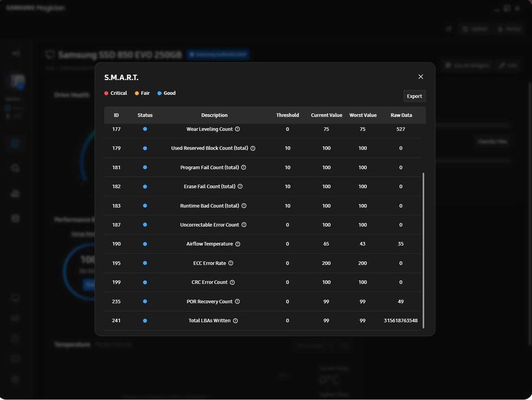Viewport: 532px width, 400px height.
Task: Close the S.M.A.R.T. dialog
Action: click(x=420, y=77)
